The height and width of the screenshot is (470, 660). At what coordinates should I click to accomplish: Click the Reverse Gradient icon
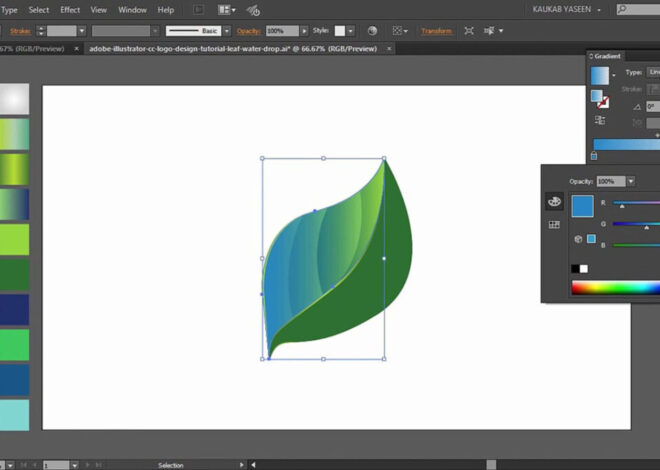pos(599,120)
